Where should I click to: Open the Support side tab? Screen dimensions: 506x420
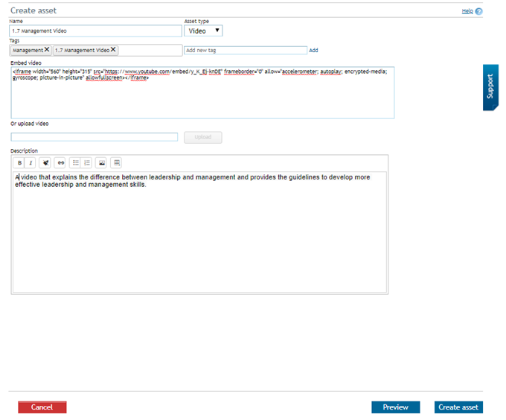tap(490, 87)
